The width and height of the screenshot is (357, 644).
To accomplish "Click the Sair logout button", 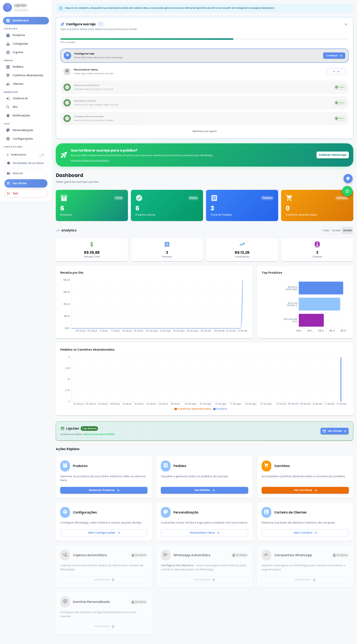I will [x=26, y=194].
